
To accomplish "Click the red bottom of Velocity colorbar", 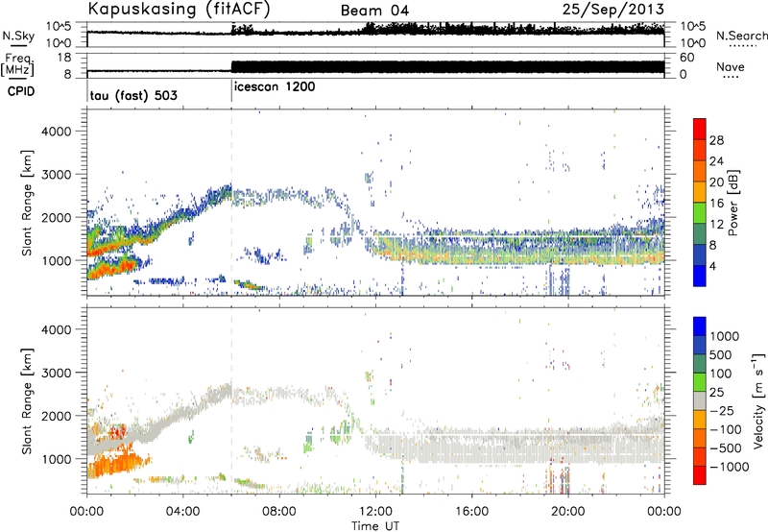I will click(700, 475).
